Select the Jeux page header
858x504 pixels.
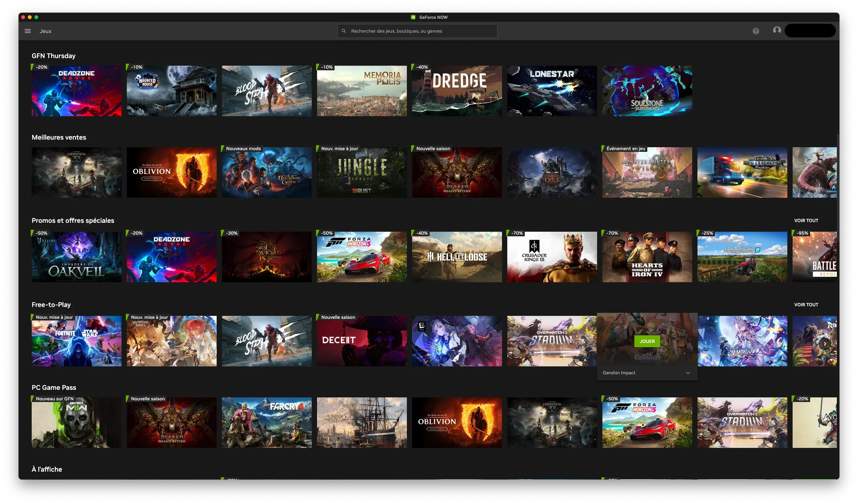(x=46, y=31)
